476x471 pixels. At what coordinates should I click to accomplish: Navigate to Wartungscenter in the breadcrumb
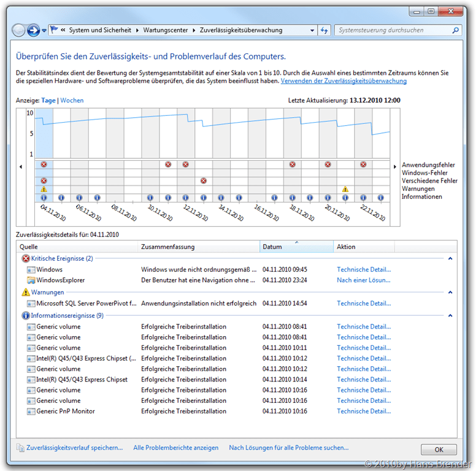166,30
